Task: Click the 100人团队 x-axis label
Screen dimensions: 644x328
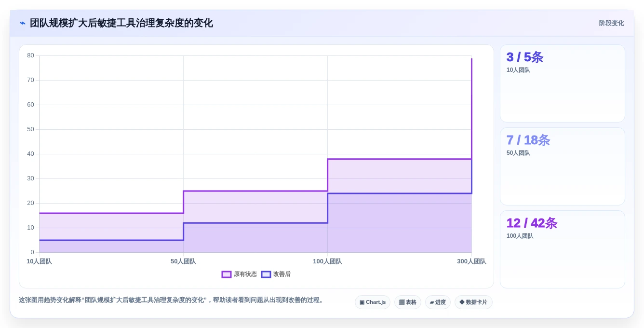Action: pyautogui.click(x=327, y=261)
